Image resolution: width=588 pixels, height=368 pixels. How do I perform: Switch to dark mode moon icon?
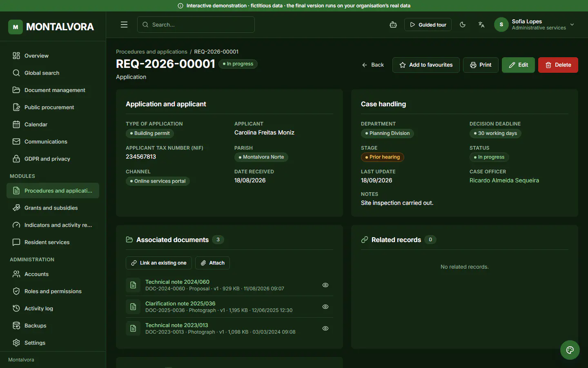click(463, 25)
